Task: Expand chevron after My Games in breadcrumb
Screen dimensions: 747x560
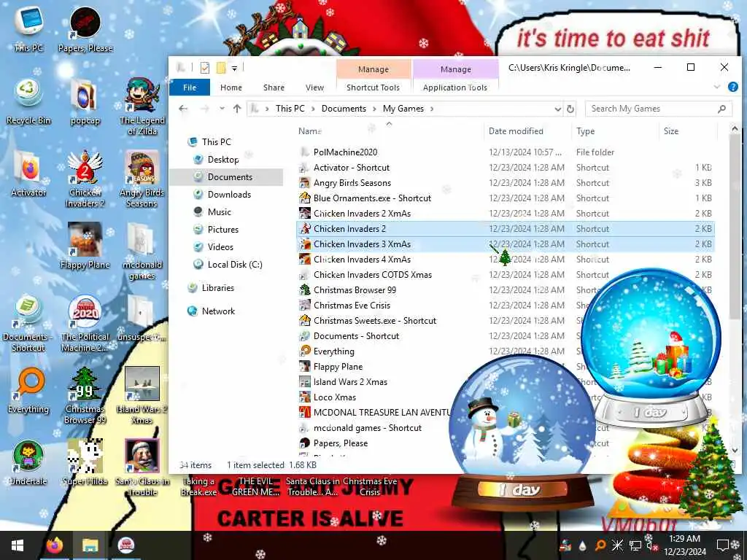Action: 432,109
